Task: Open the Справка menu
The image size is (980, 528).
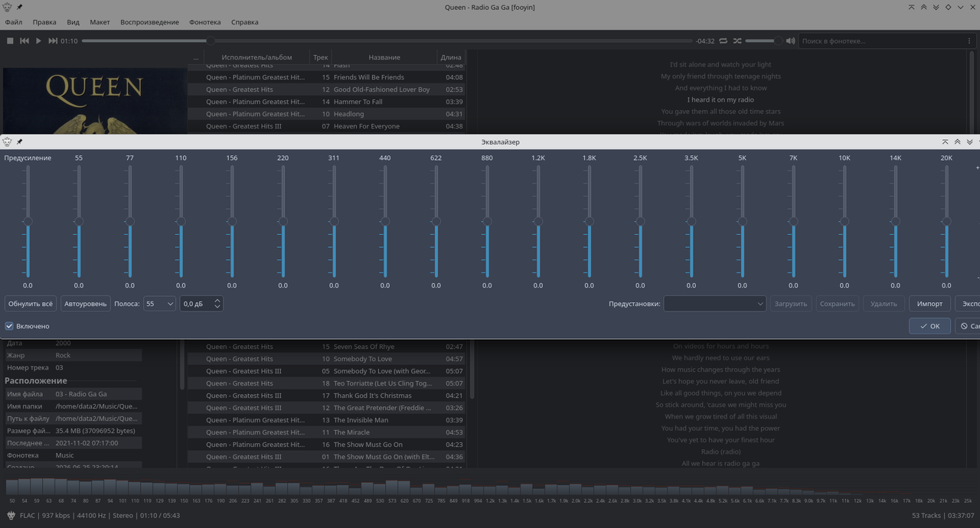Action: 244,22
